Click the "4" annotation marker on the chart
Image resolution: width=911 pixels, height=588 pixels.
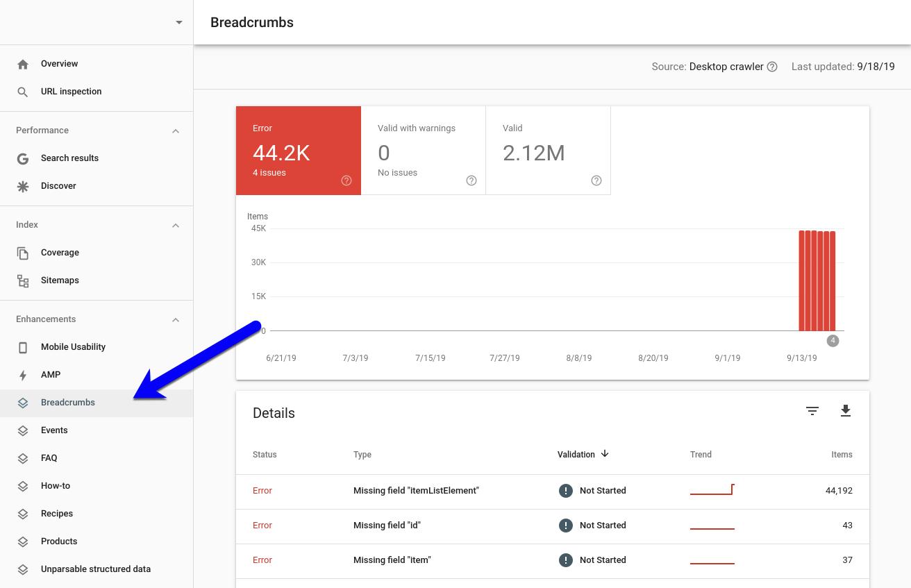[833, 341]
